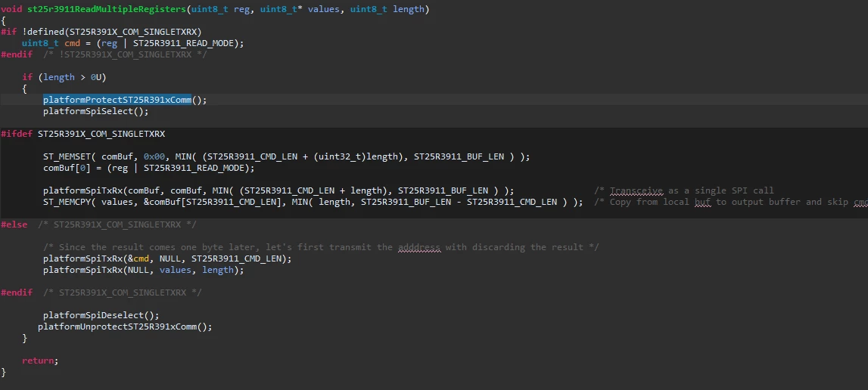The image size is (868, 390).
Task: Click the ST_MEMSET macro call
Action: pyautogui.click(x=287, y=156)
